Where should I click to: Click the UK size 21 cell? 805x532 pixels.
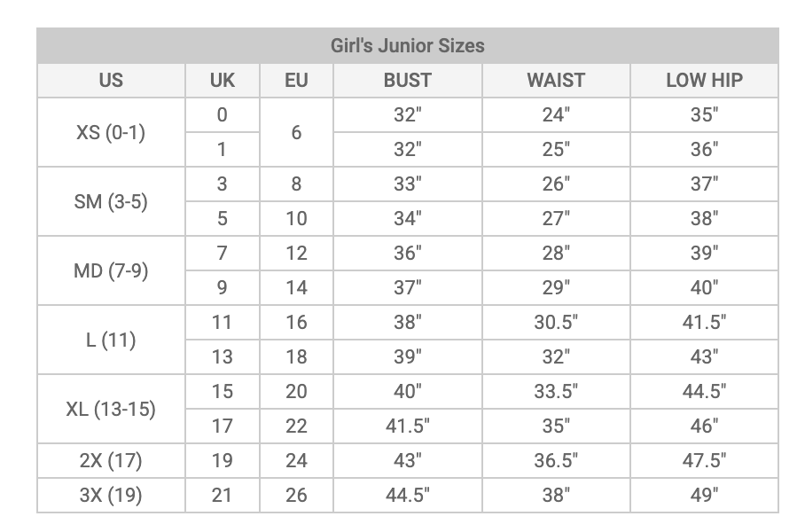click(223, 495)
